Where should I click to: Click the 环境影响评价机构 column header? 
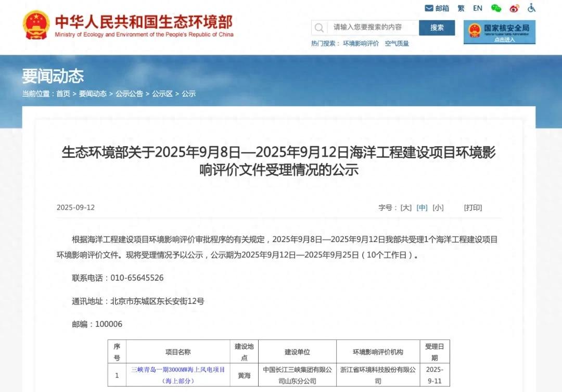pyautogui.click(x=378, y=352)
